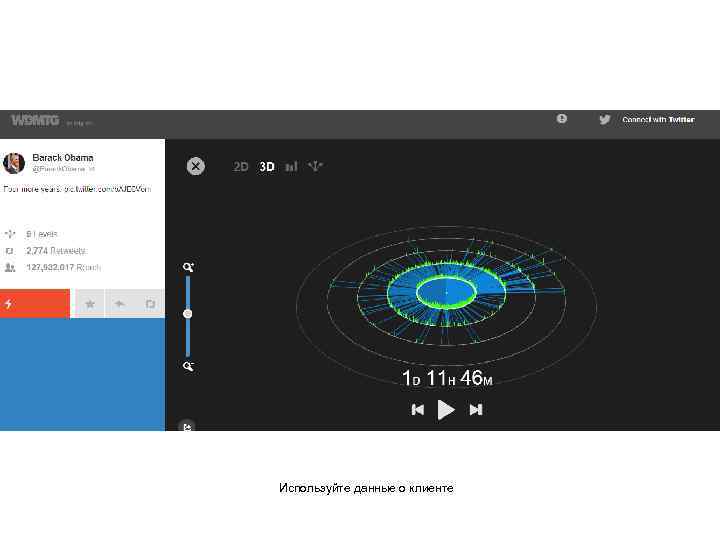The image size is (720, 540).
Task: Skip to the end of the timeline
Action: coord(476,410)
